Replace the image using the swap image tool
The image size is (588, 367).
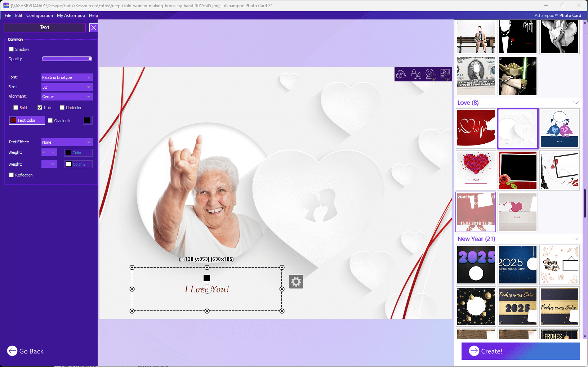click(x=445, y=74)
